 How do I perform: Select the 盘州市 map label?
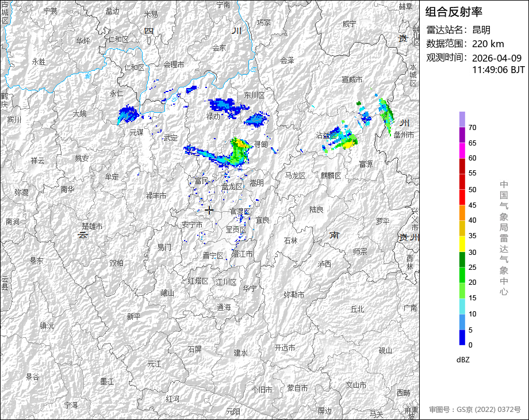click(404, 135)
